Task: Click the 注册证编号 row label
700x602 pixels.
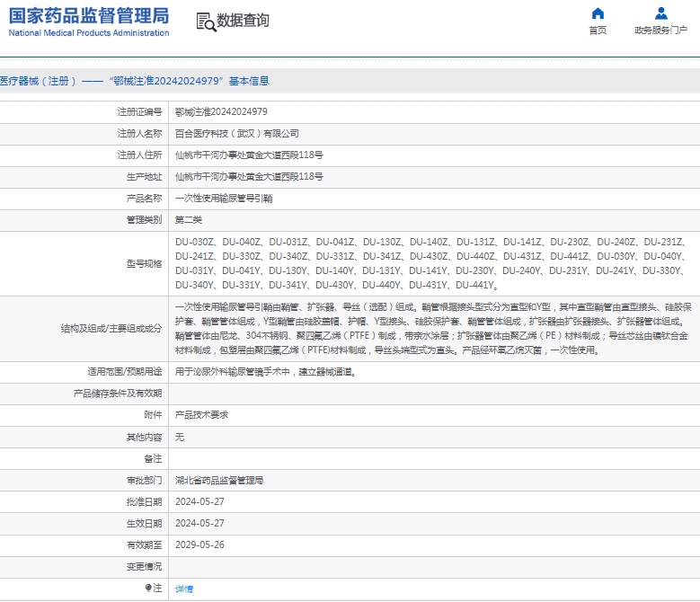Action: (x=140, y=112)
